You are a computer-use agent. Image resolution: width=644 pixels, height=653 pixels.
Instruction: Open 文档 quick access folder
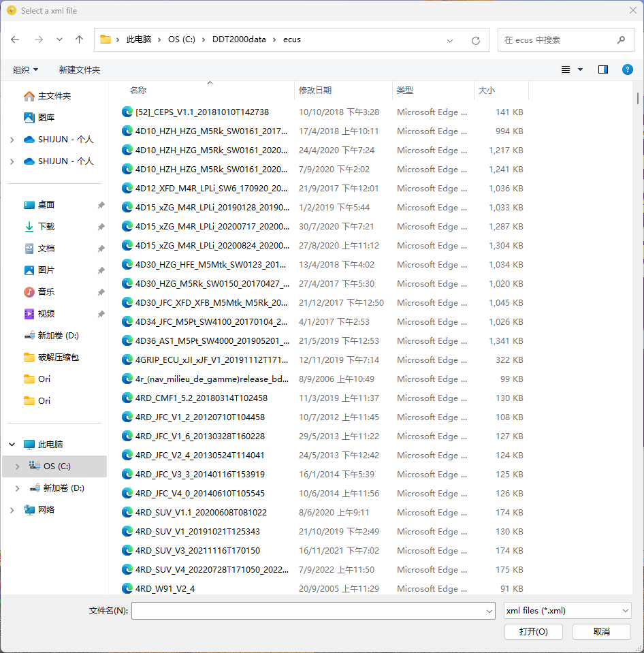pos(46,249)
